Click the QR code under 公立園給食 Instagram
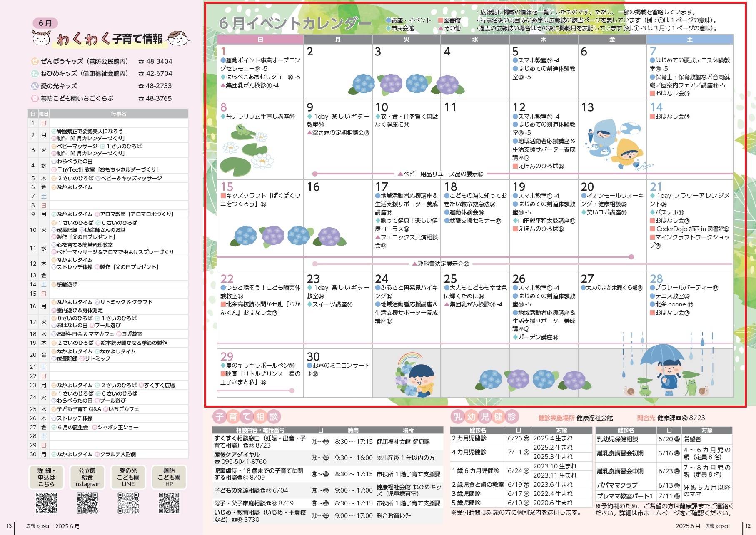 (x=87, y=503)
